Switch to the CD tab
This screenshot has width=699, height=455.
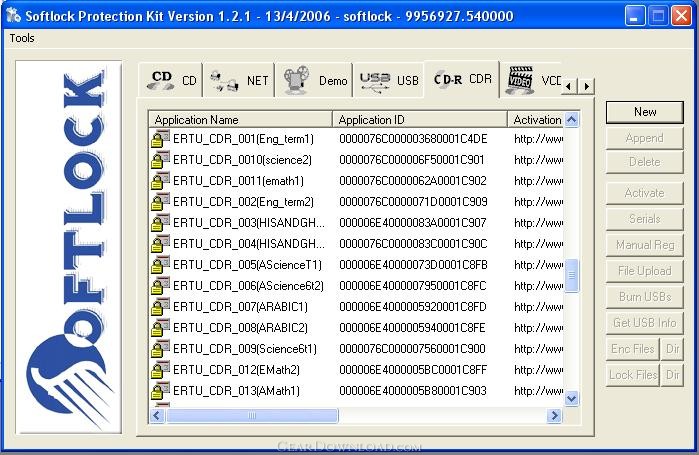pos(171,80)
